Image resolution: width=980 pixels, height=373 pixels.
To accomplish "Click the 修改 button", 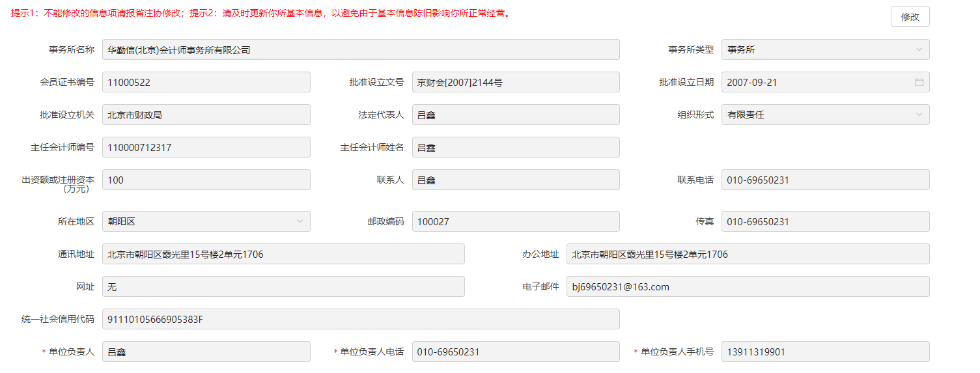I will (x=910, y=17).
